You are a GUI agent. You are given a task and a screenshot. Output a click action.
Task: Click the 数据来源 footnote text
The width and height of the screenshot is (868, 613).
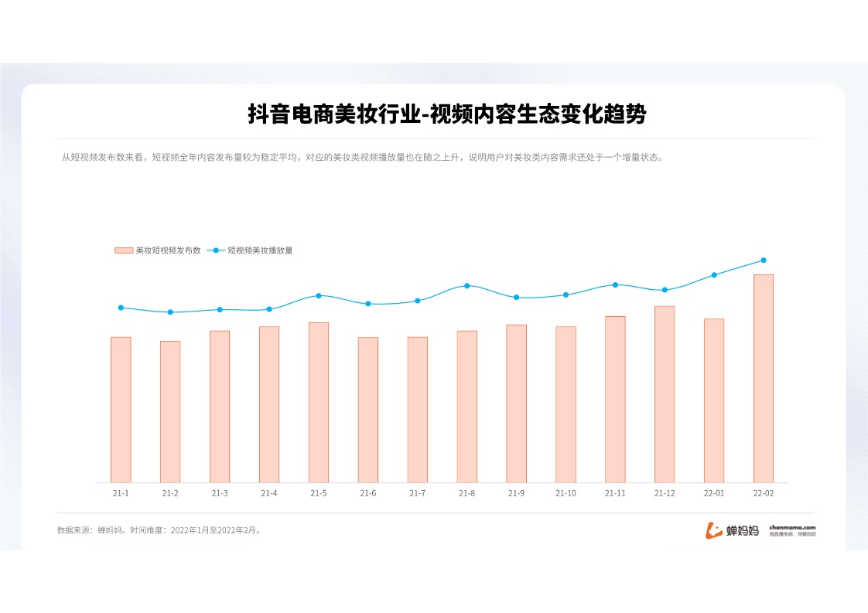coord(159,530)
